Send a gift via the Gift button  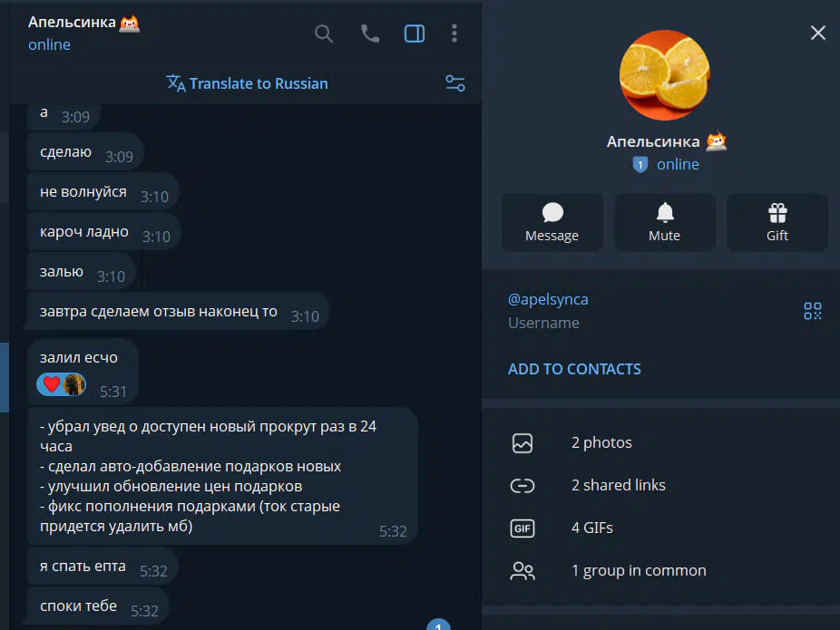point(777,223)
